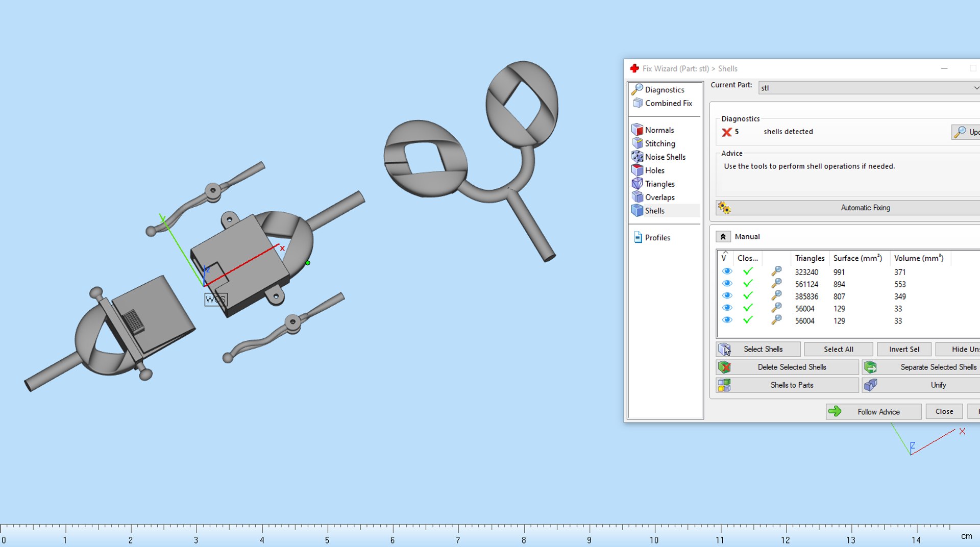Close the Fix Wizard with Close button
The image size is (980, 547).
944,411
